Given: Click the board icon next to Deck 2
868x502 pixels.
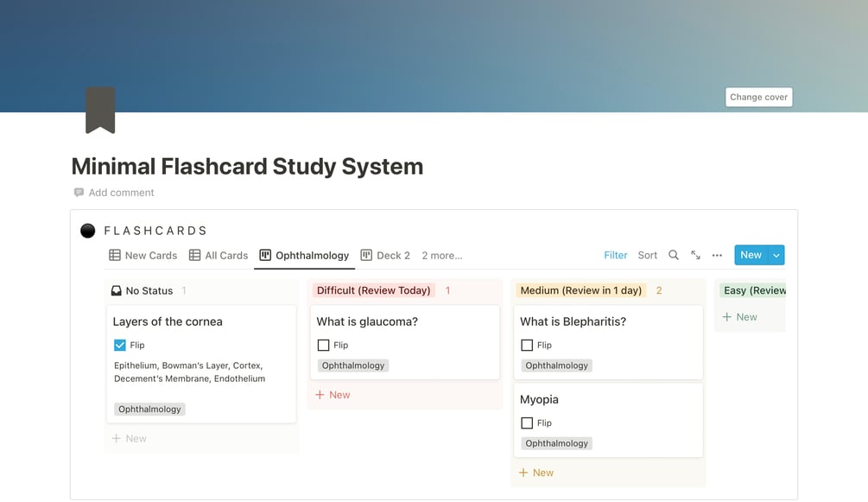Looking at the screenshot, I should [x=365, y=255].
